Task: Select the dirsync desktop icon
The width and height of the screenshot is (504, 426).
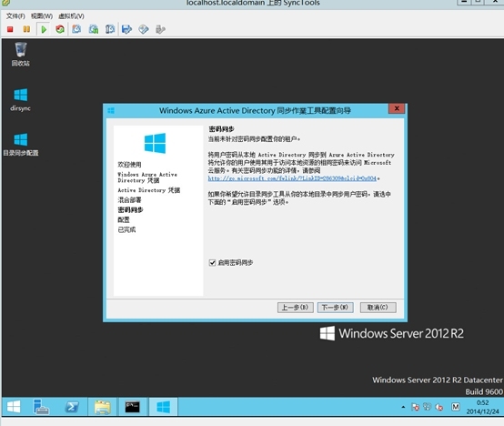Action: pyautogui.click(x=21, y=99)
